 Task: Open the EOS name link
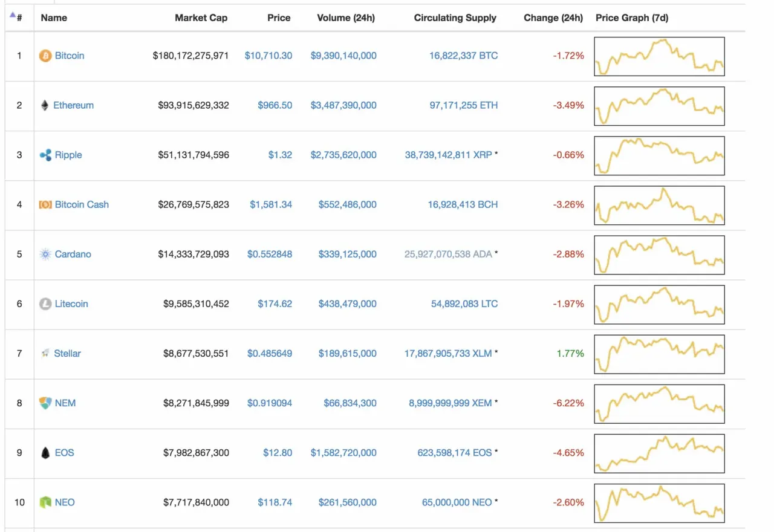point(64,452)
